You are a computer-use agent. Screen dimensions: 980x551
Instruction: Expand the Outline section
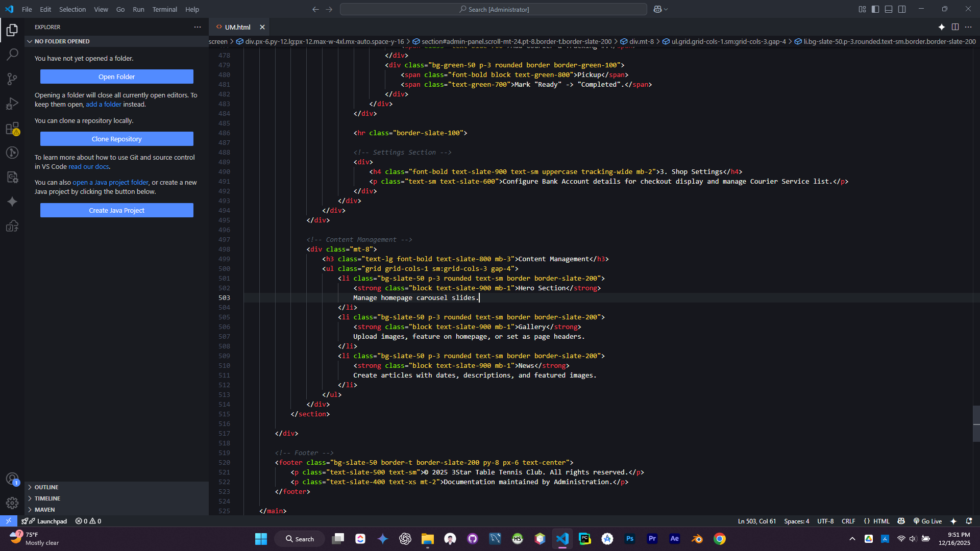coord(117,487)
